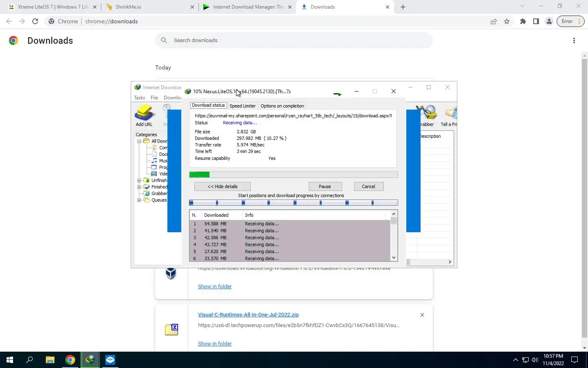Image resolution: width=588 pixels, height=368 pixels.
Task: Select the Download status tab
Action: [208, 105]
